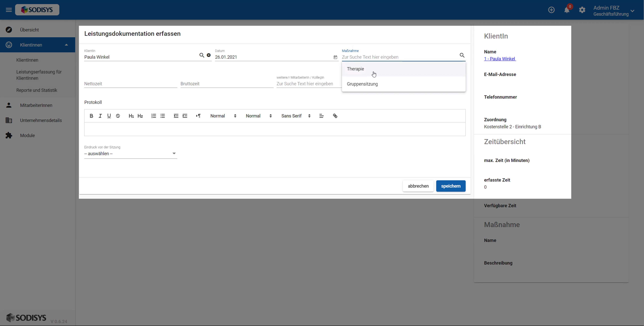Click the SODISYS logo at sidebar bottom
Image resolution: width=644 pixels, height=326 pixels.
pos(26,317)
